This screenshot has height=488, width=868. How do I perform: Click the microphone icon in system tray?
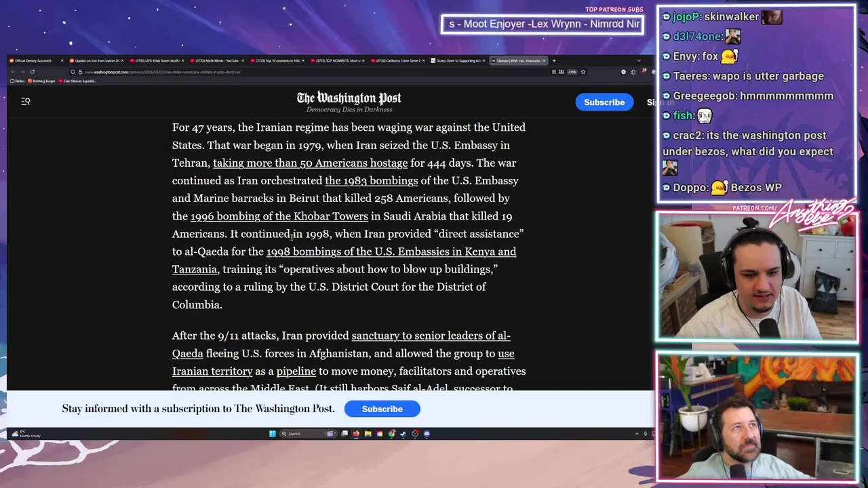pos(646,434)
